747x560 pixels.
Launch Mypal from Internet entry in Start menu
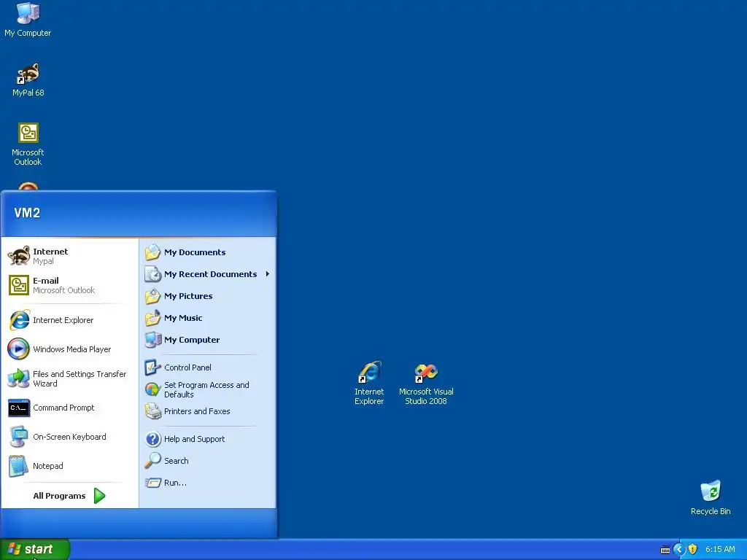click(x=69, y=256)
